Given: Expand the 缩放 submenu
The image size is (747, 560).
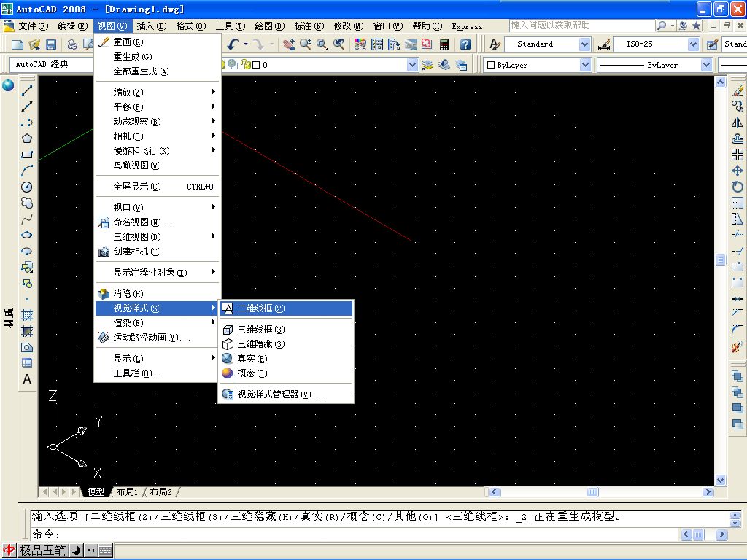Looking at the screenshot, I should pos(158,92).
